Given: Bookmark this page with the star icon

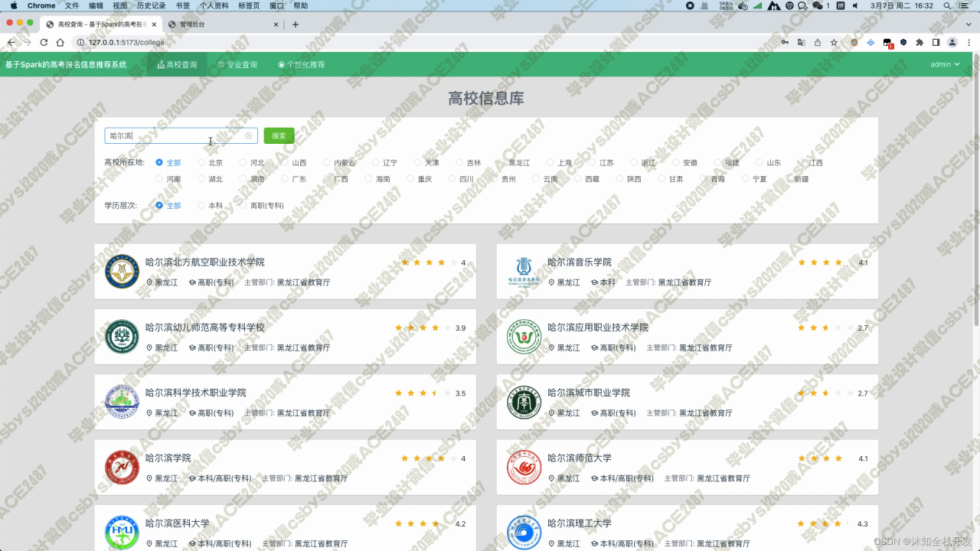Looking at the screenshot, I should 834,42.
